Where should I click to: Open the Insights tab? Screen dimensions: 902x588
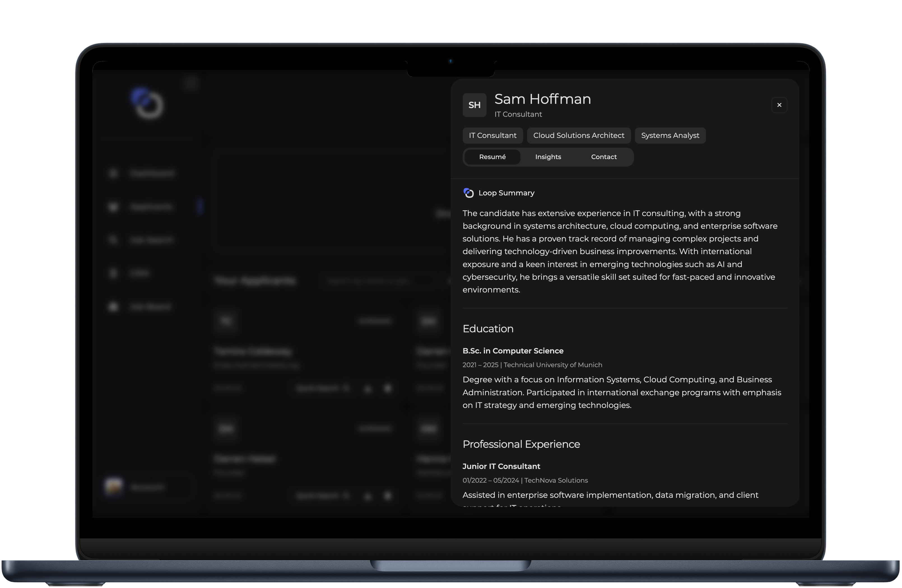[x=548, y=157]
